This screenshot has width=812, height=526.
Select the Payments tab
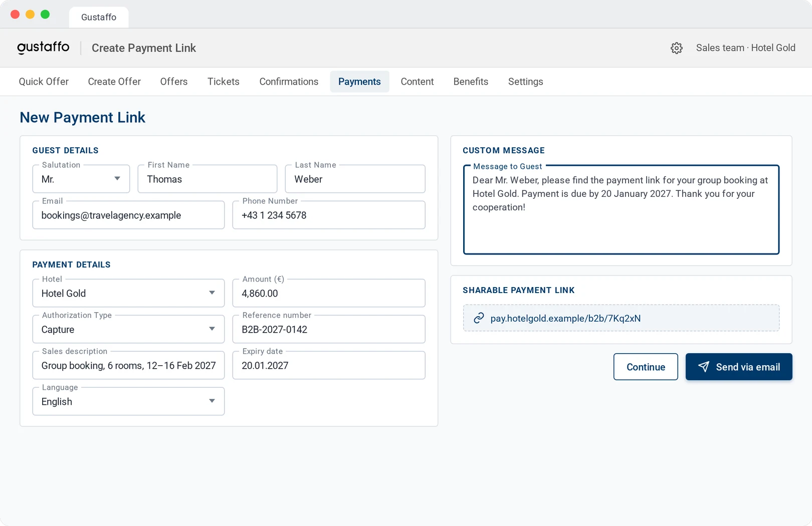359,82
